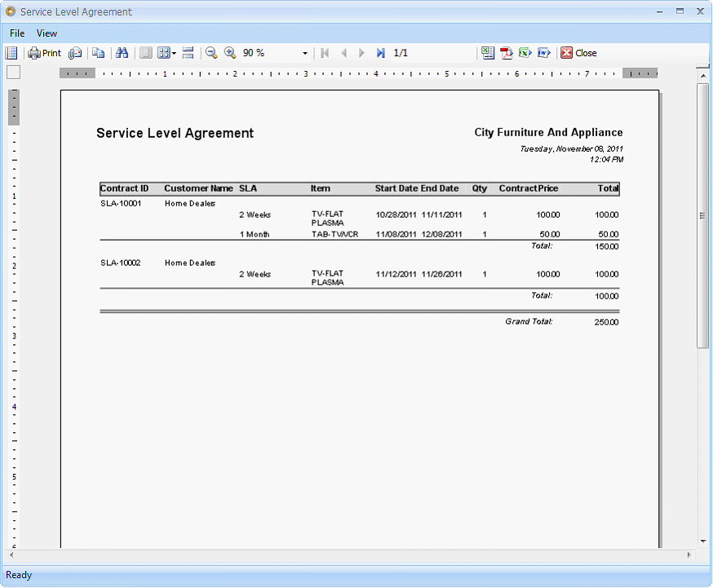Image resolution: width=713 pixels, height=588 pixels.
Task: Click end date 11/26/2011
Action: (x=441, y=275)
